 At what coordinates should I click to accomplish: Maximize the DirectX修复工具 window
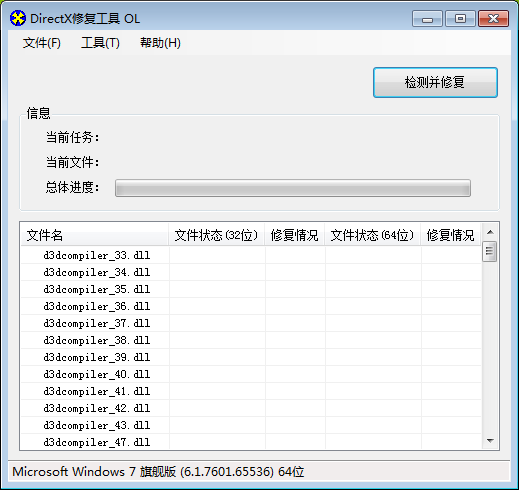point(460,19)
